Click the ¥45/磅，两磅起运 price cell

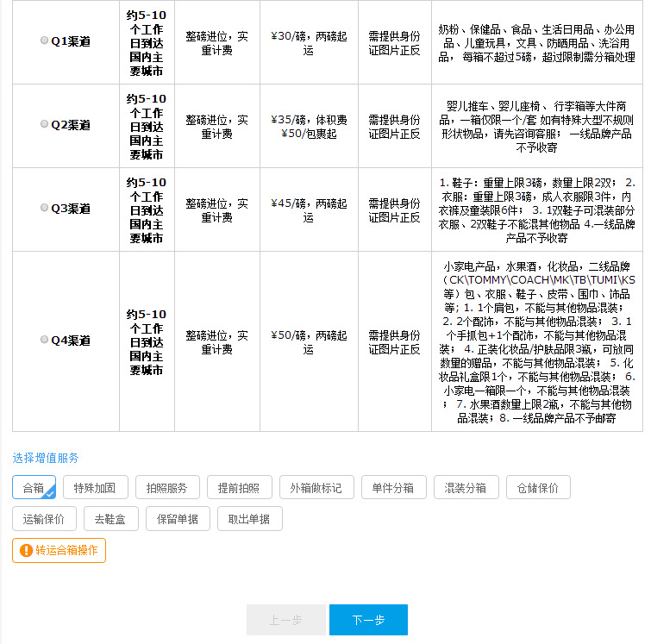click(x=309, y=209)
